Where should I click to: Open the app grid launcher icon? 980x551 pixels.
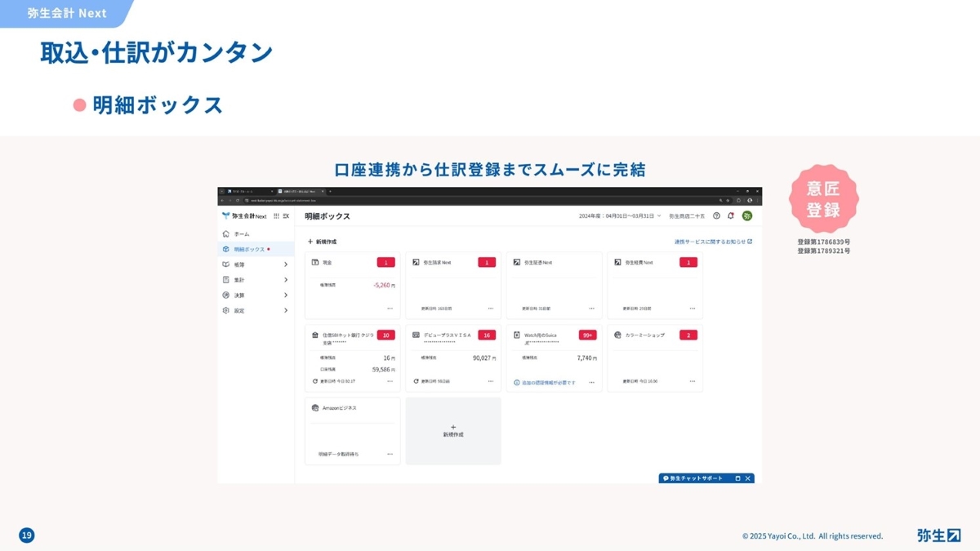[x=276, y=216]
